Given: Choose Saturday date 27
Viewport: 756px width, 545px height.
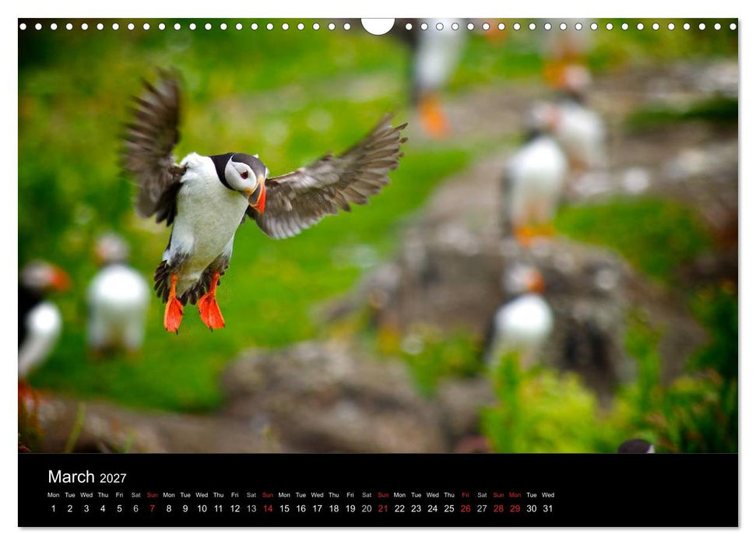Looking at the screenshot, I should (482, 508).
